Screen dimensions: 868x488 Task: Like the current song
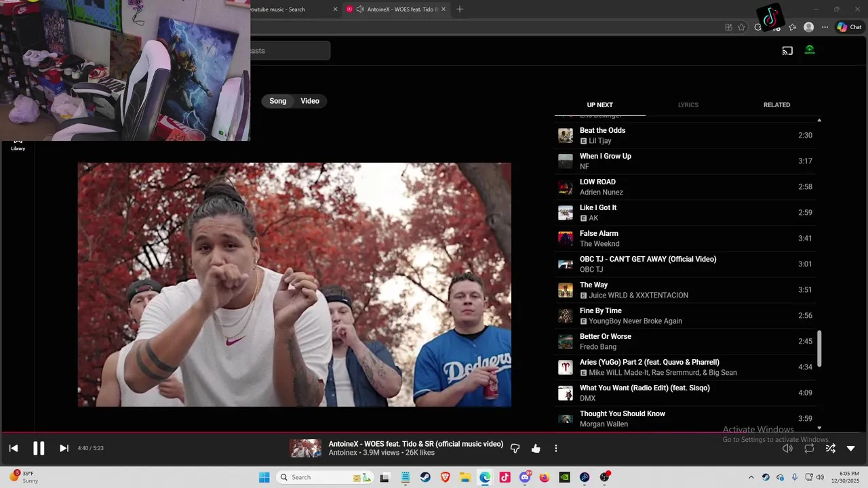536,448
